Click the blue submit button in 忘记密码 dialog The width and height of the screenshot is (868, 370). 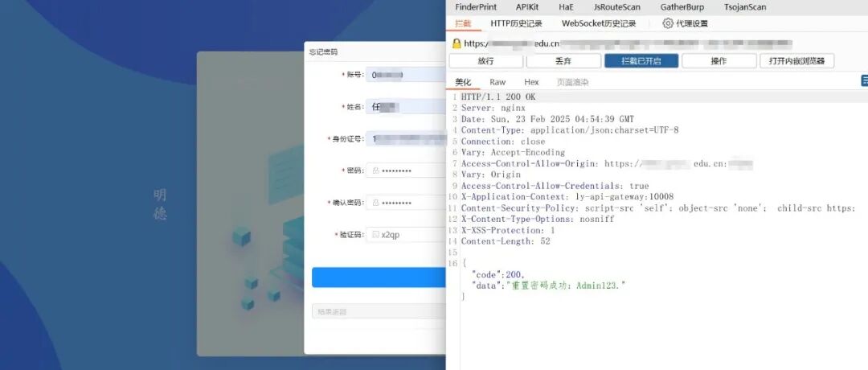click(379, 277)
